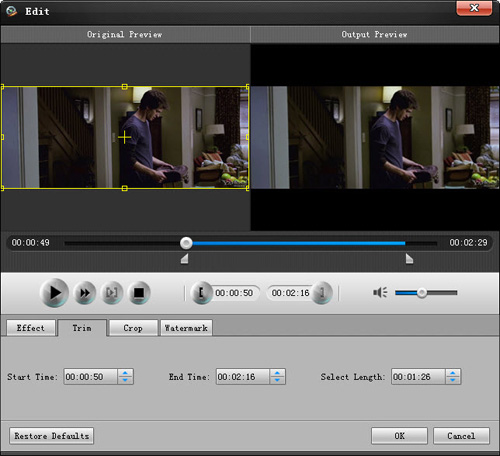Screen dimensions: 500x456
Task: Open the Watermark tab
Action: click(186, 328)
